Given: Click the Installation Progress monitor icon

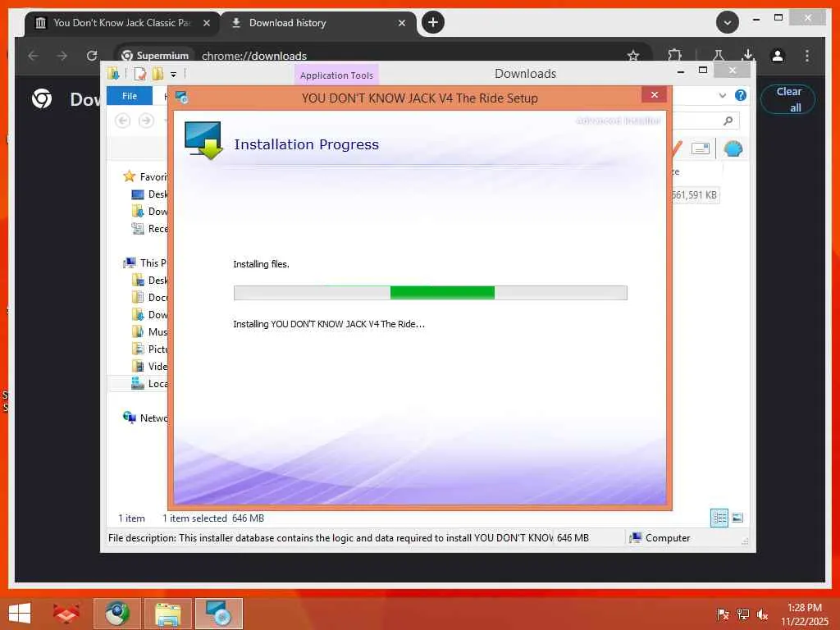Looking at the screenshot, I should click(x=203, y=140).
